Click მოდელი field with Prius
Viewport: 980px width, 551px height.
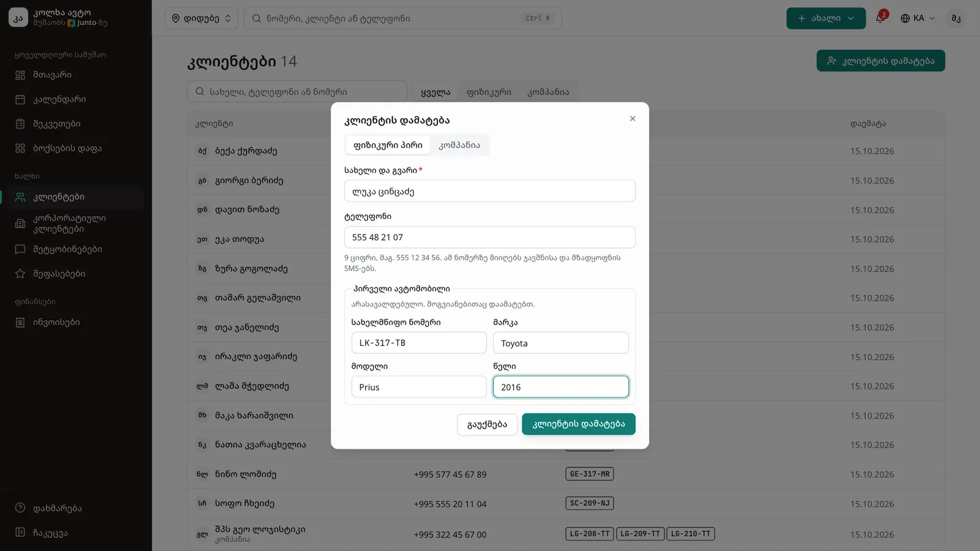(x=419, y=387)
